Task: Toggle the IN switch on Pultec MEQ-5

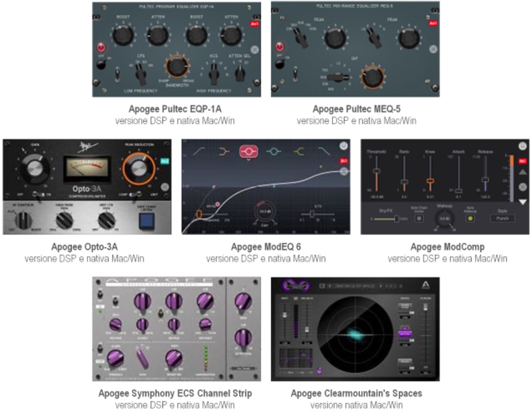Action: coord(295,75)
